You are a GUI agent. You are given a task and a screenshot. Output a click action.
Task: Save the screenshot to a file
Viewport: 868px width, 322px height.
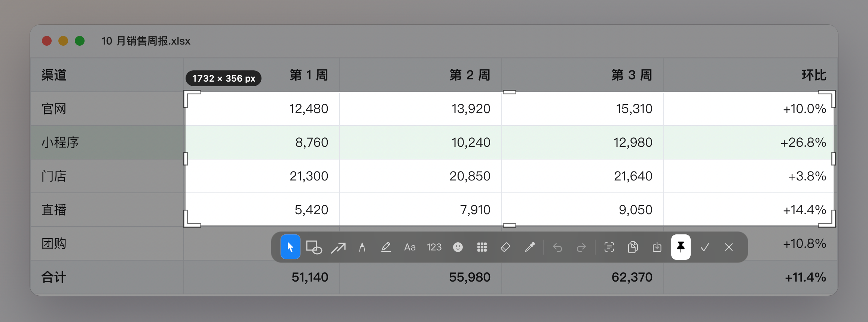point(657,247)
